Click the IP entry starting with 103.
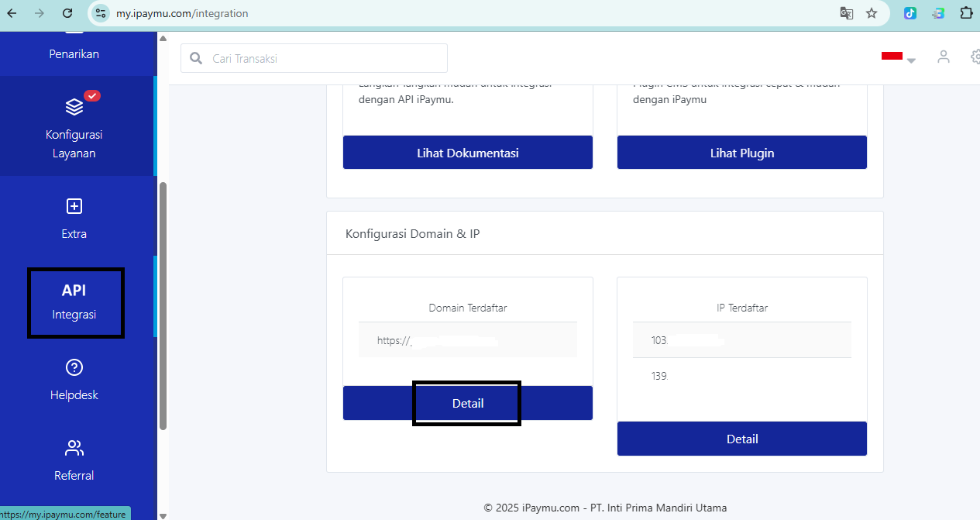Screen dimensions: 980x520 (x=742, y=340)
